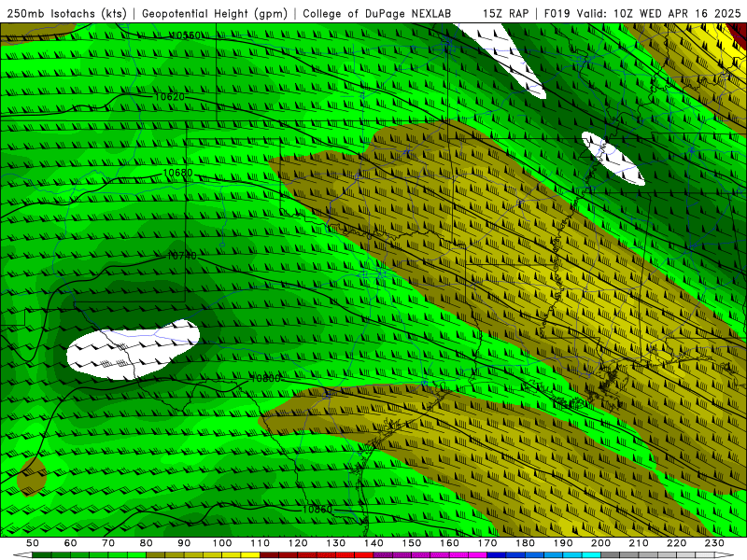Click the 10620 height contour label
This screenshot has width=747, height=560.
coord(170,97)
